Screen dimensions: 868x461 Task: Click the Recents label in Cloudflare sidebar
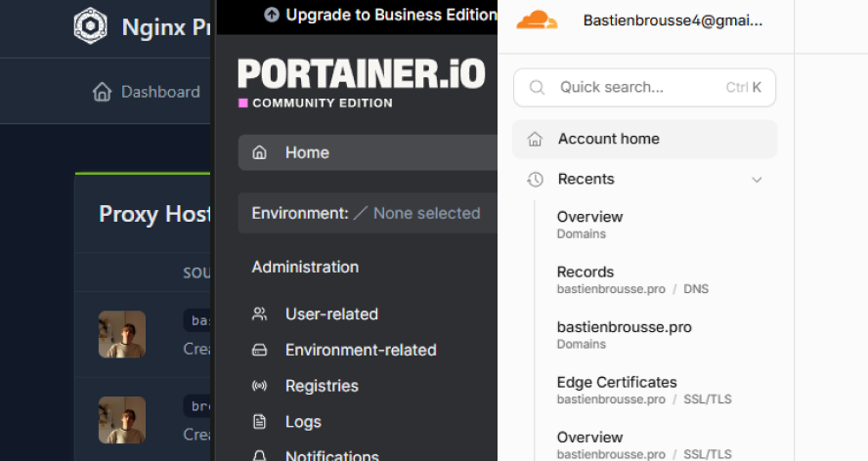coord(586,180)
